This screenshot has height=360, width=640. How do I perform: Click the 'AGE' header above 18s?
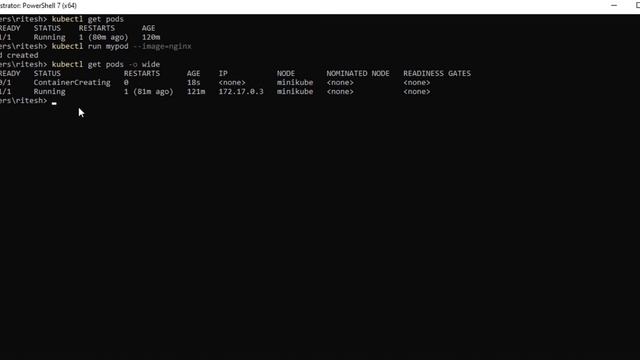pos(193,73)
